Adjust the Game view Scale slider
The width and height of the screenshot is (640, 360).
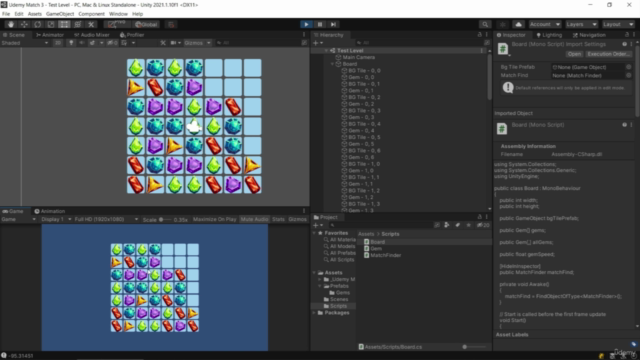coord(165,220)
